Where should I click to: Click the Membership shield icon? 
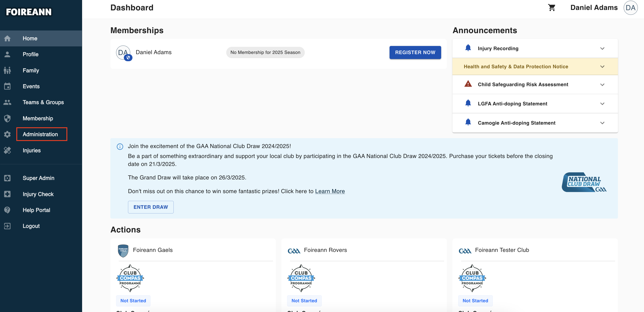tap(7, 118)
